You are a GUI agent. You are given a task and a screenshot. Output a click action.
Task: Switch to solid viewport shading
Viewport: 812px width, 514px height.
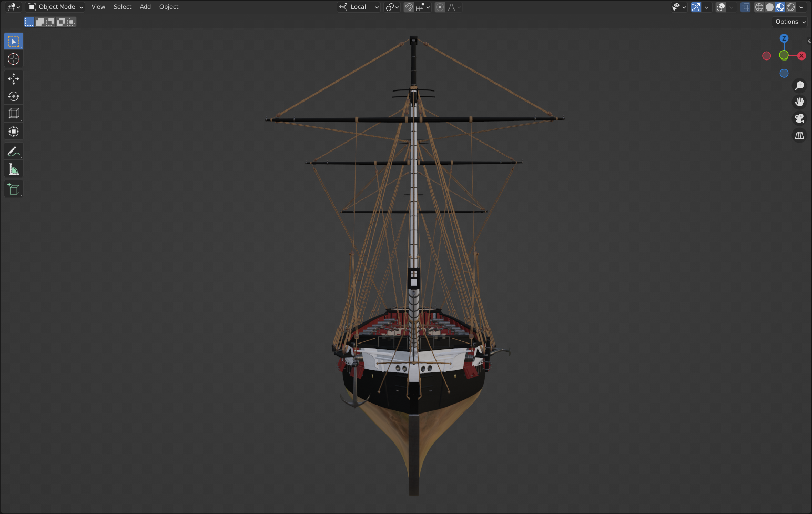click(769, 7)
